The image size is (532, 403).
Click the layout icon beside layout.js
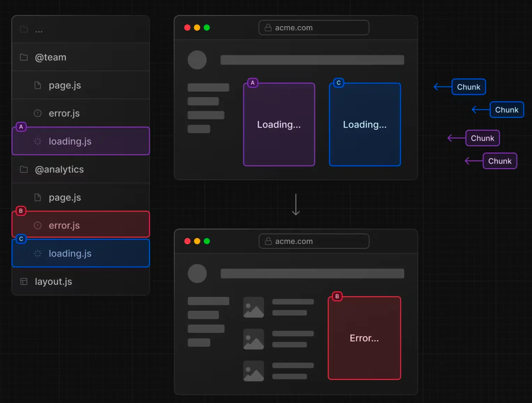pyautogui.click(x=24, y=281)
